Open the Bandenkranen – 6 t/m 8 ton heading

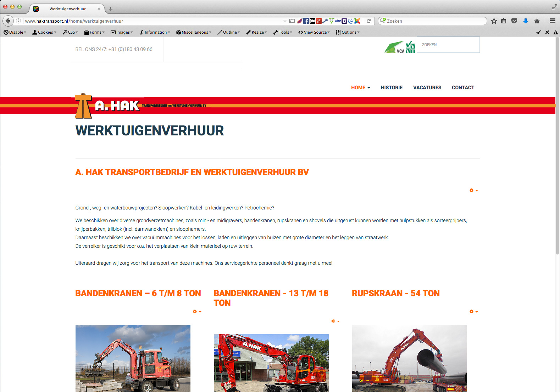coord(138,293)
